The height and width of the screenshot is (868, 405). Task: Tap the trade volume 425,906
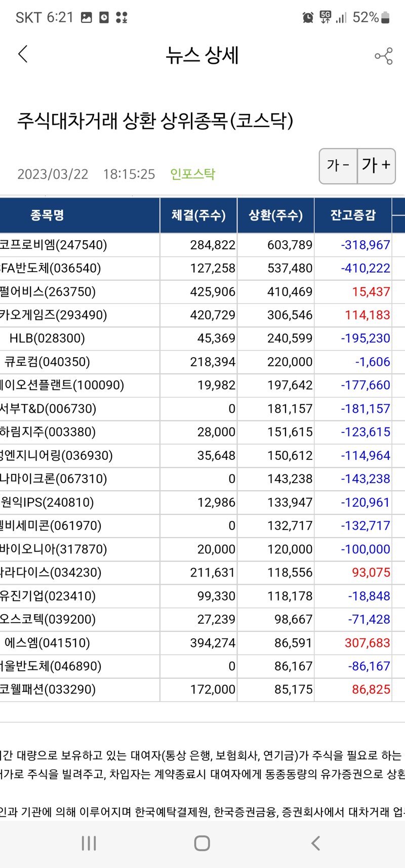pos(213,292)
